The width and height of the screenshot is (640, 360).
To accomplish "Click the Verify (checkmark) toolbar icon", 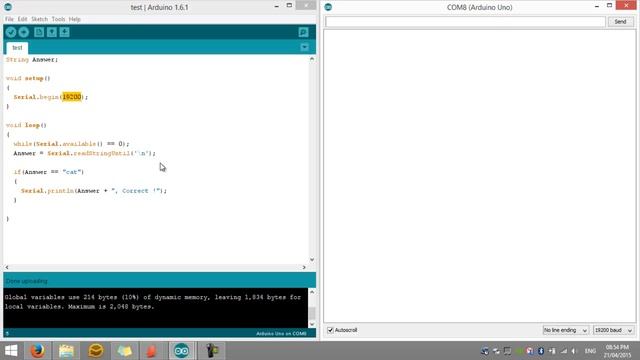I will tap(11, 32).
